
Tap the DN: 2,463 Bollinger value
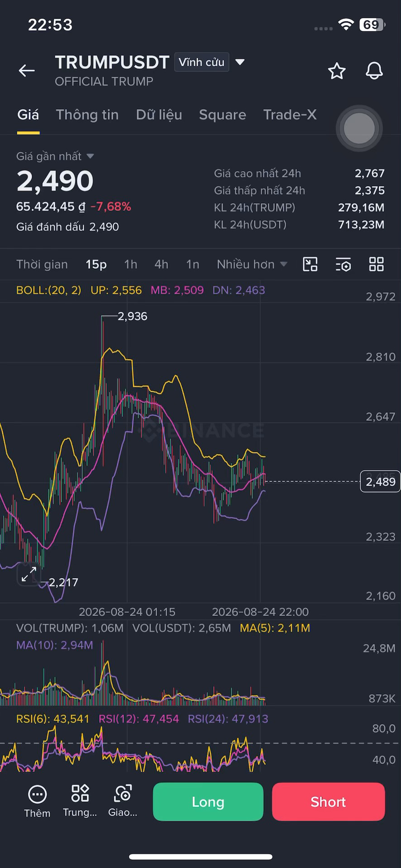point(239,290)
